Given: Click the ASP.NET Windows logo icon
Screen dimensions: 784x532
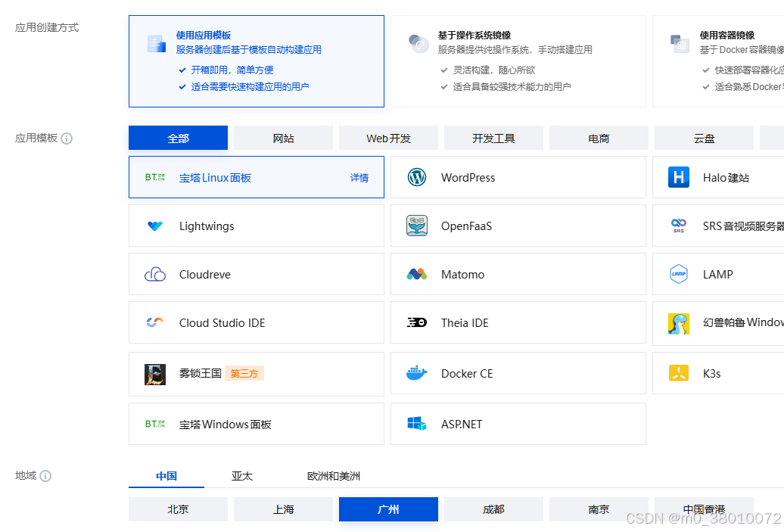Looking at the screenshot, I should [417, 424].
